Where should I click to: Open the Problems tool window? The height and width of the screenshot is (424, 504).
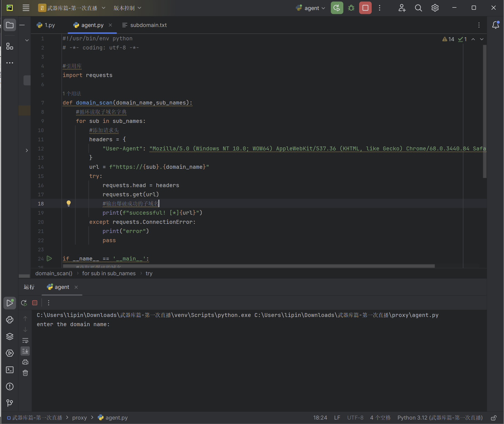(x=10, y=386)
